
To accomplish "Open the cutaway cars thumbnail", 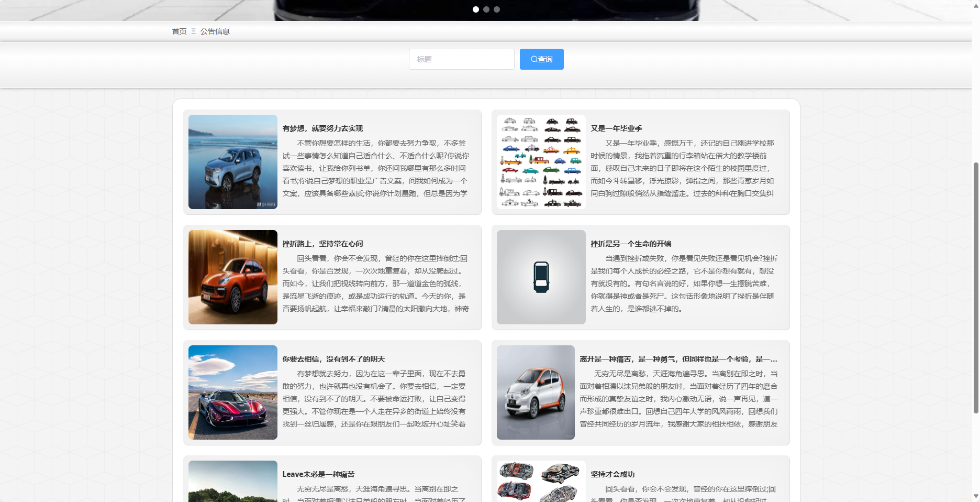I will coord(541,481).
